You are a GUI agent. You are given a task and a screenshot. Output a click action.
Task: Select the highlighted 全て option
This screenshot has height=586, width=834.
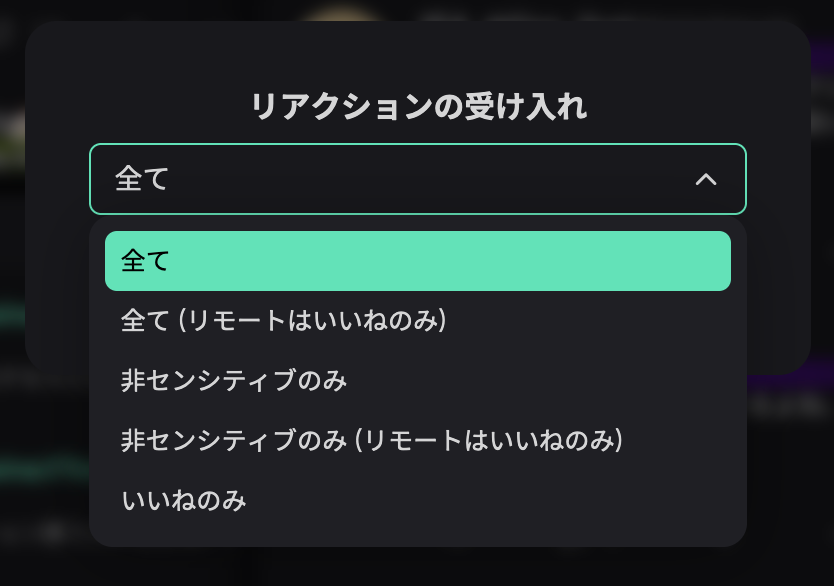[417, 261]
